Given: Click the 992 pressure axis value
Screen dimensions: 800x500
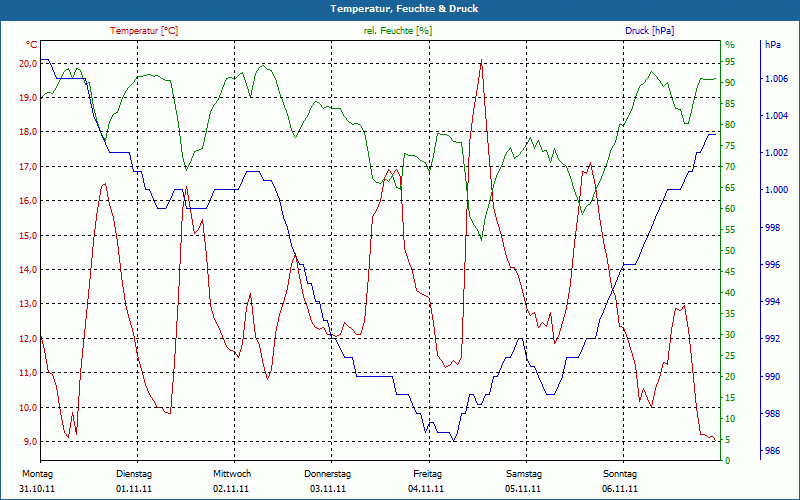Looking at the screenshot, I should tap(772, 339).
